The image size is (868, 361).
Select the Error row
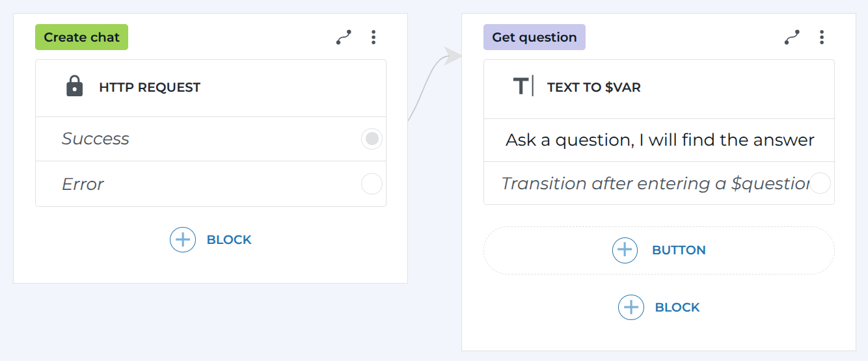point(83,184)
